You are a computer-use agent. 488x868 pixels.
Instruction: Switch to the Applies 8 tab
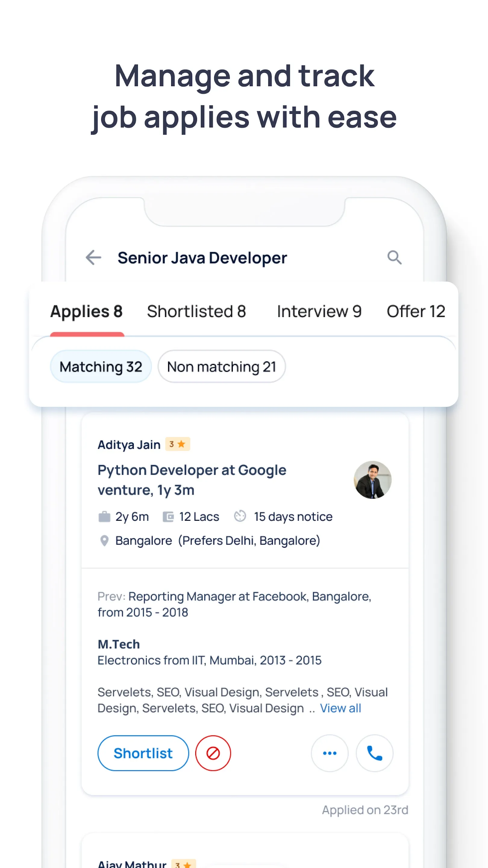coord(86,311)
